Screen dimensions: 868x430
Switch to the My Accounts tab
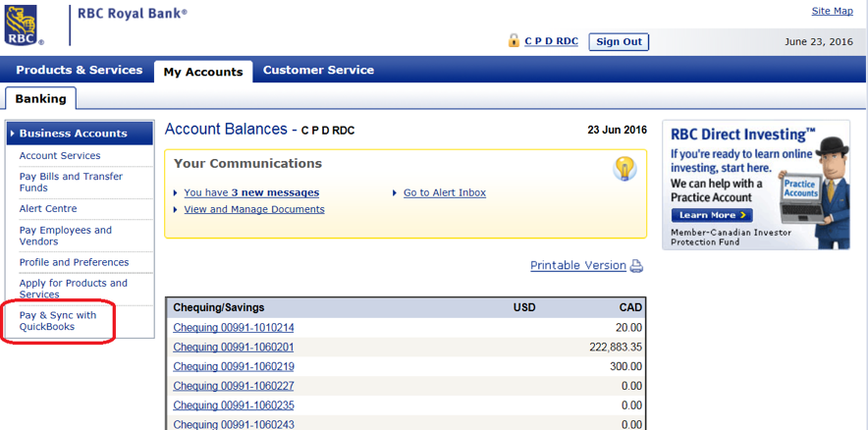coord(203,72)
